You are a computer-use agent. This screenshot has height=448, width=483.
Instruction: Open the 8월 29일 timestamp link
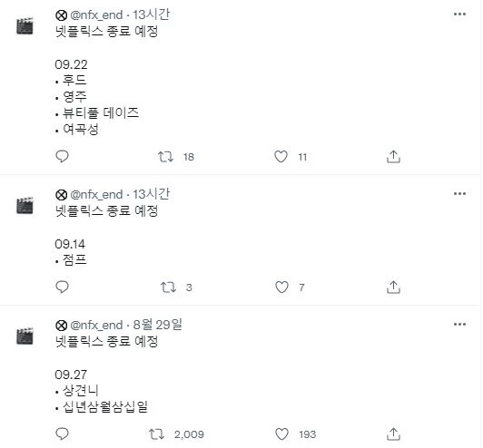click(x=157, y=325)
